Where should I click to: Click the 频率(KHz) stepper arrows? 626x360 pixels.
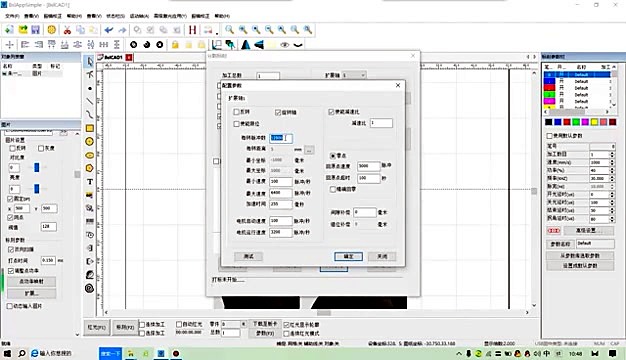[612, 178]
